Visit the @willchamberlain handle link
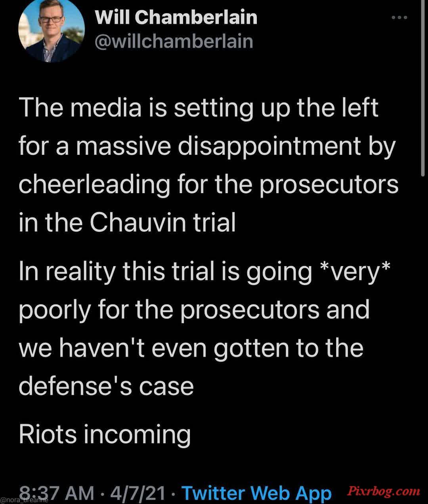Screen dimensions: 428x504 (174, 41)
